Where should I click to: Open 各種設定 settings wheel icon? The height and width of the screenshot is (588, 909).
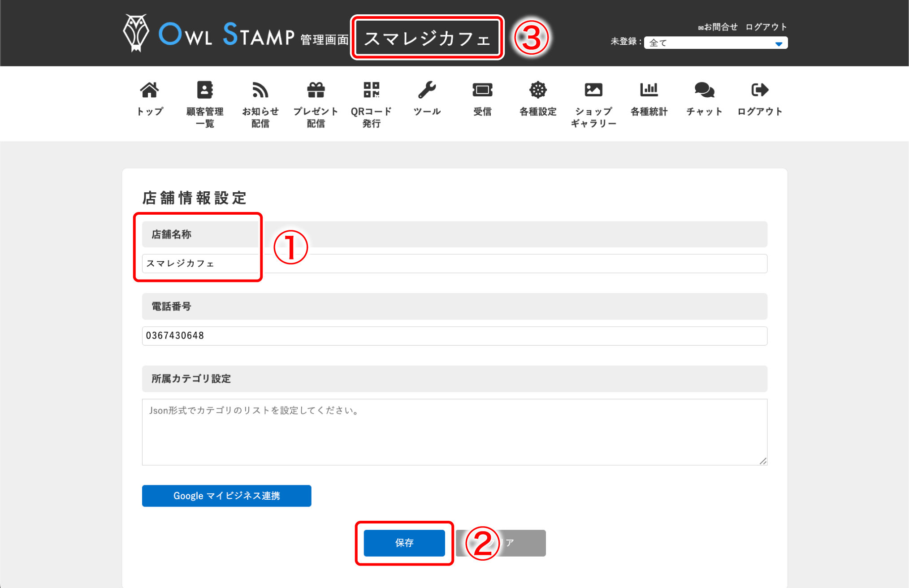(x=537, y=99)
